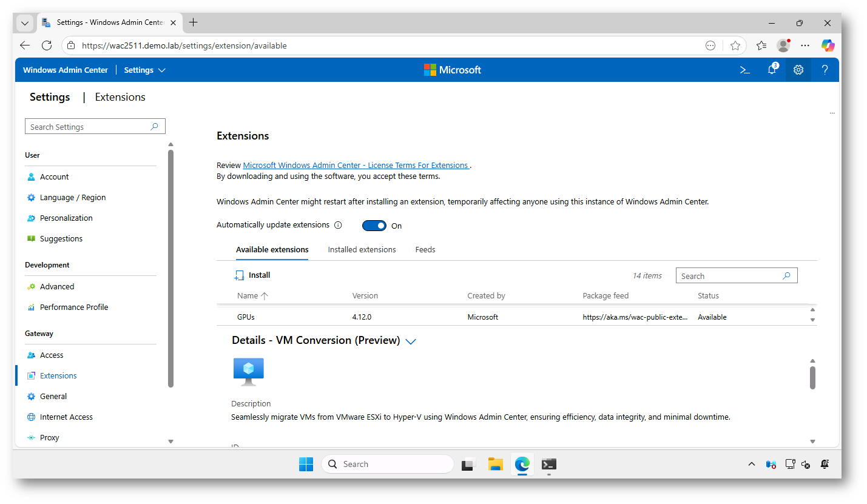Favorite this page with the star icon
Screen dimensions: 867x504
735,45
